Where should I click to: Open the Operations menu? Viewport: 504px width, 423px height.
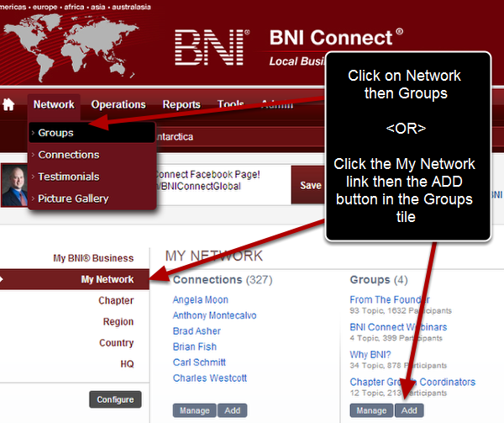pyautogui.click(x=118, y=105)
